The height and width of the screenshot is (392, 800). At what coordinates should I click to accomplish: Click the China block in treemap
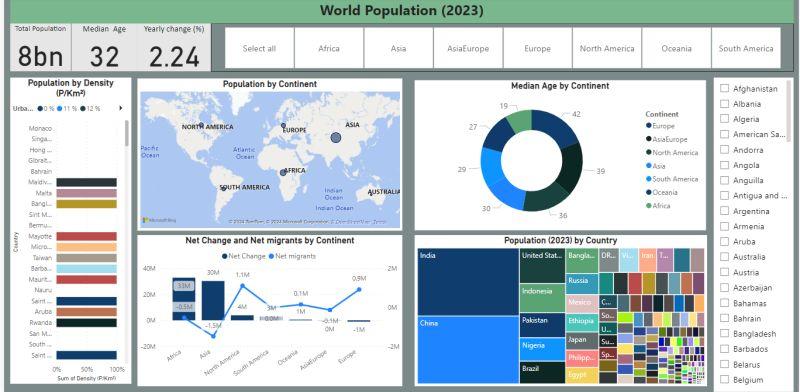(468, 350)
